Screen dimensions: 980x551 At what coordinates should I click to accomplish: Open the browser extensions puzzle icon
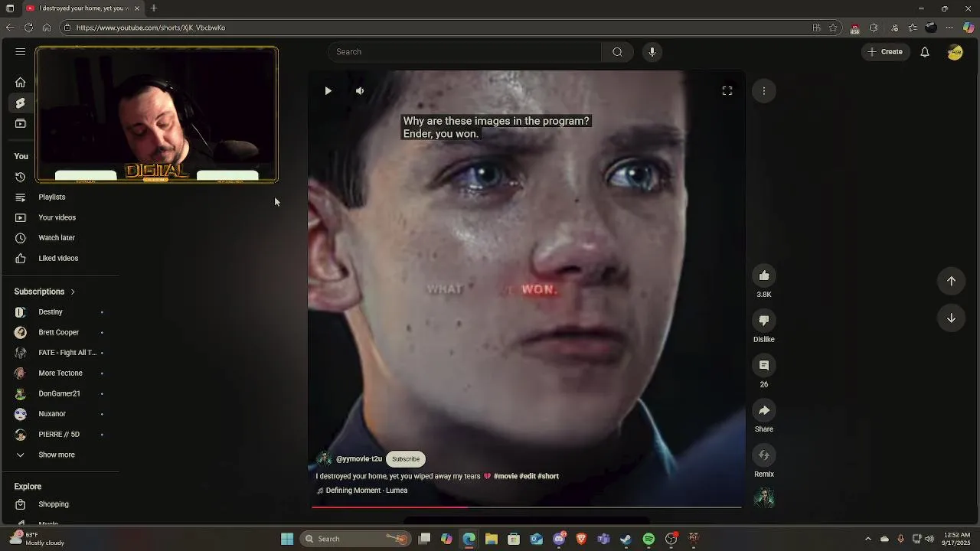click(x=874, y=28)
